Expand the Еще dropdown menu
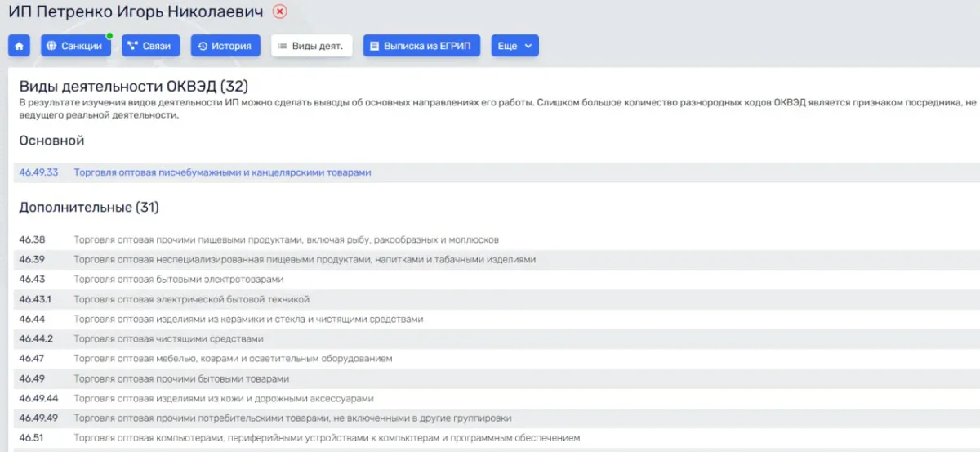Screen dimensions: 980x452 pyautogui.click(x=514, y=46)
